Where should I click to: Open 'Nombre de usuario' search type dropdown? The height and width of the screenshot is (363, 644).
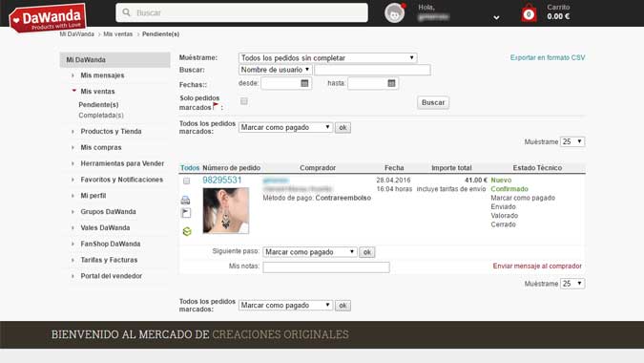coord(275,70)
